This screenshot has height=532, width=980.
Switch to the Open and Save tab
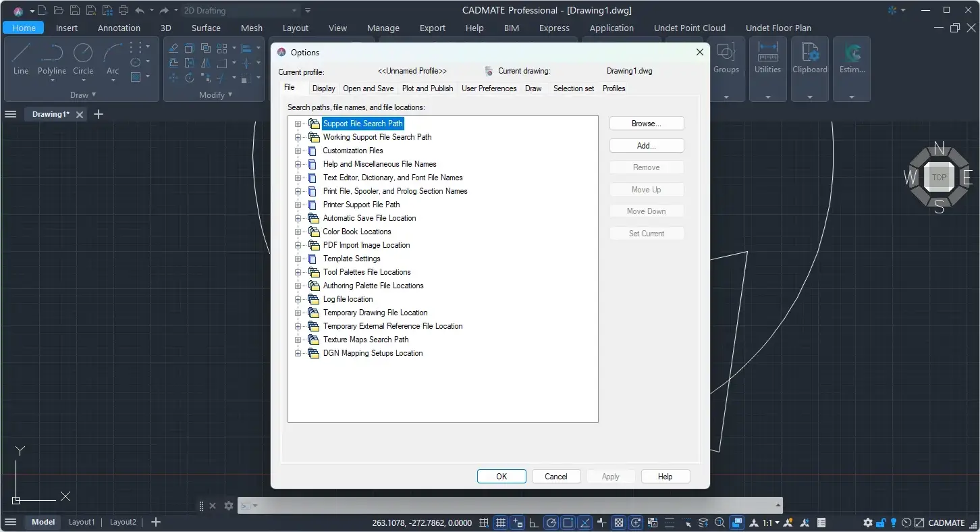(369, 88)
